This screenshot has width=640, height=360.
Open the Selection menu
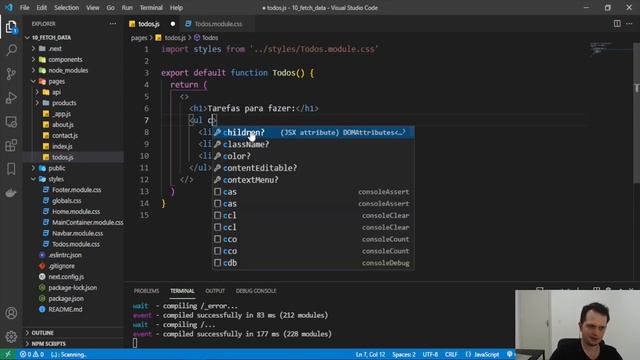67,8
